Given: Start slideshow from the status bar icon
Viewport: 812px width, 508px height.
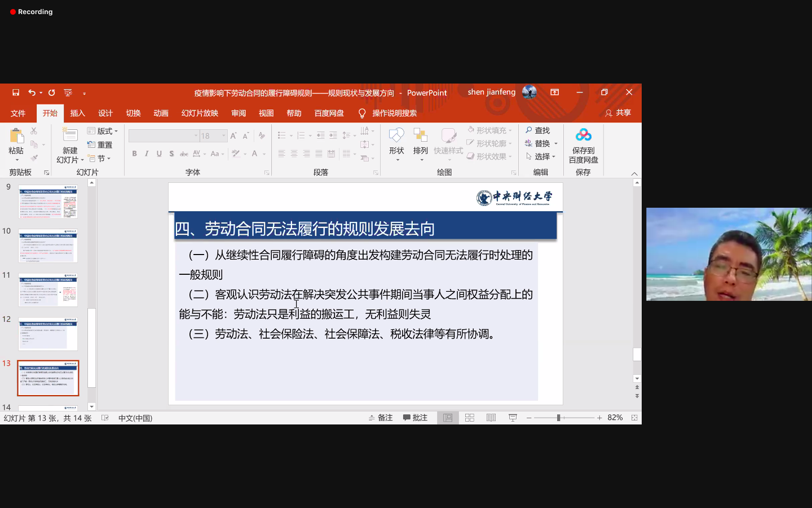Looking at the screenshot, I should (x=513, y=418).
